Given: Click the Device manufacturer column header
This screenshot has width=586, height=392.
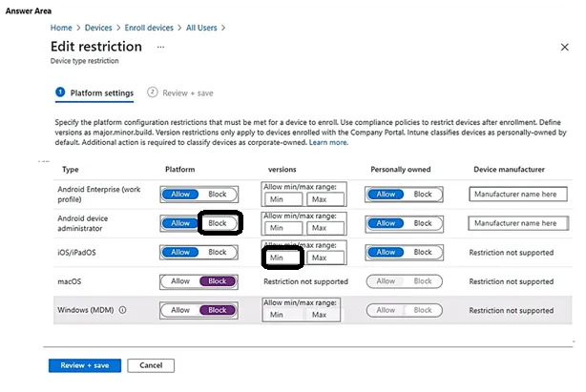Looking at the screenshot, I should click(x=509, y=170).
